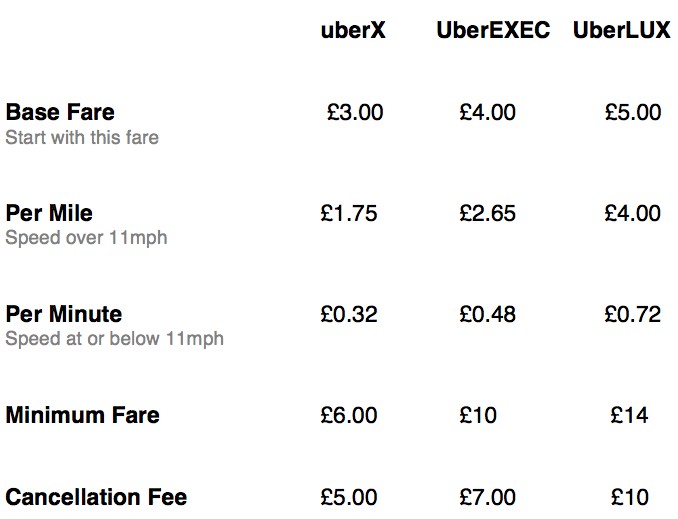Click UberLUX per minute price £0.72
The width and height of the screenshot is (678, 519).
point(633,314)
